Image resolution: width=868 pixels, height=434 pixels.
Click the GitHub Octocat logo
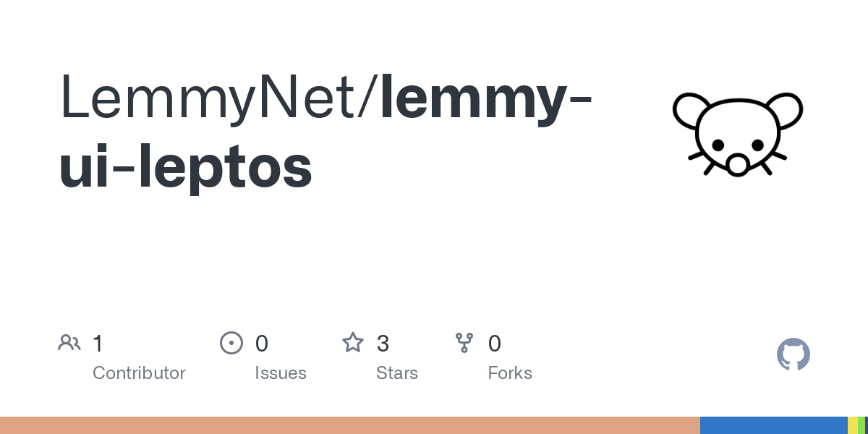793,354
